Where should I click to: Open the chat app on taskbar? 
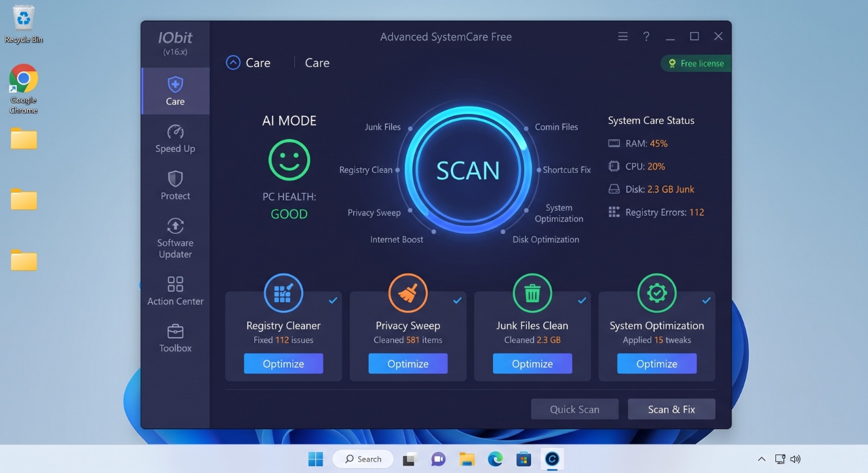pos(438,459)
